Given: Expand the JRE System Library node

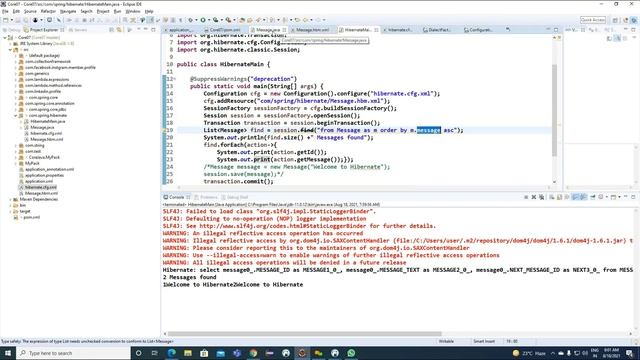Looking at the screenshot, I should [x=10, y=43].
